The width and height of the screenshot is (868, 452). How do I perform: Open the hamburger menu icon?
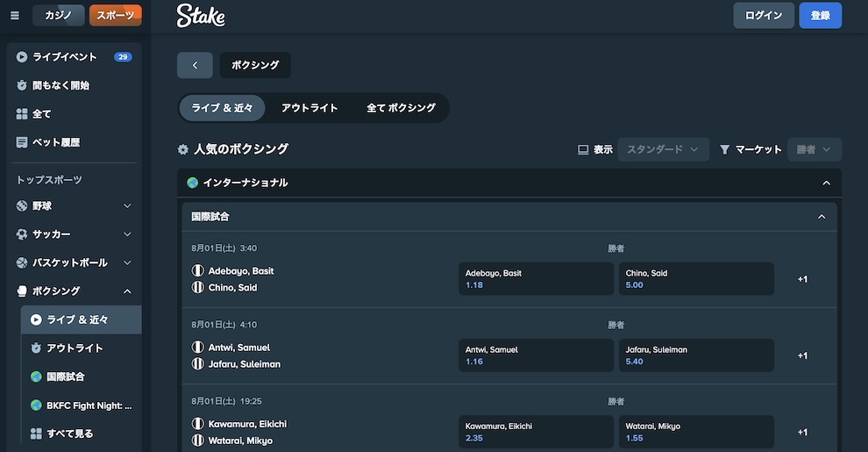pyautogui.click(x=15, y=16)
